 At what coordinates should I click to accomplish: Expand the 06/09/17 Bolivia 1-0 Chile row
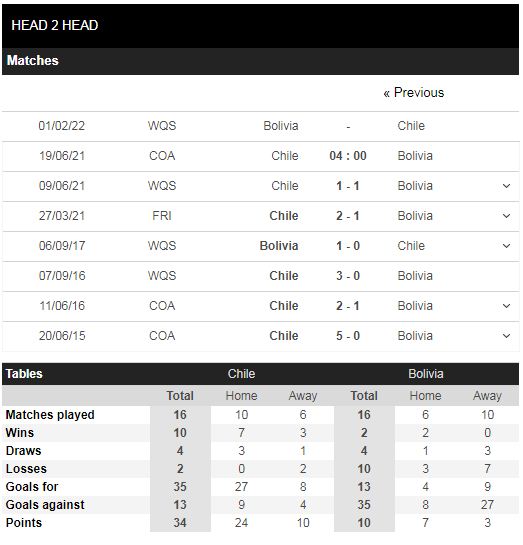pos(506,246)
